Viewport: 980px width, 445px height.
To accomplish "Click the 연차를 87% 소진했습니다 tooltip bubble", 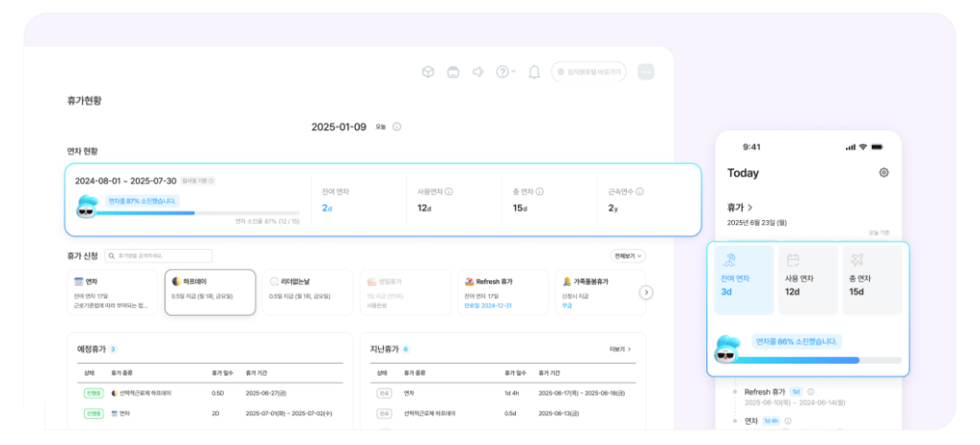I will click(x=143, y=201).
